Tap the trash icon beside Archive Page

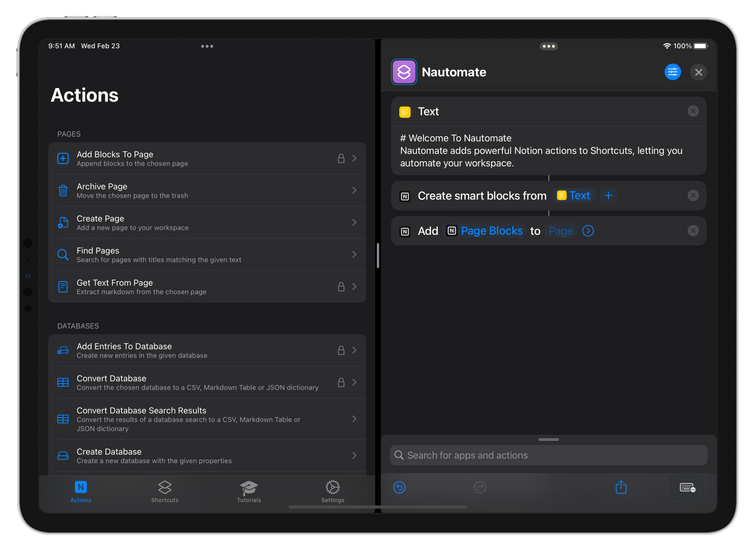pos(63,190)
